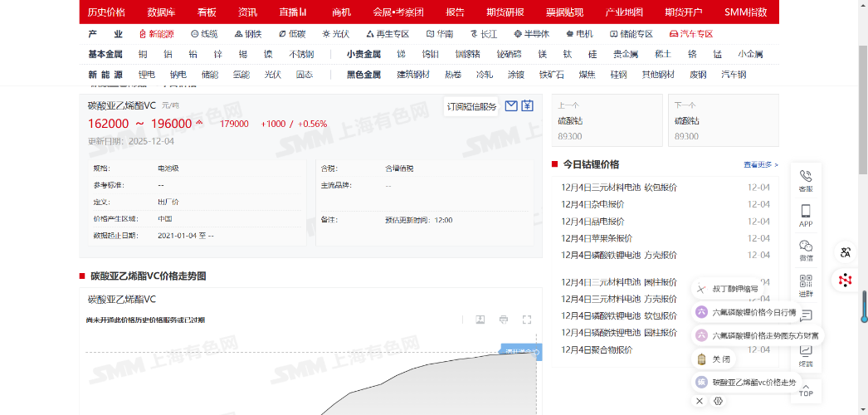Click the chart print icon
The width and height of the screenshot is (868, 415).
coord(503,320)
